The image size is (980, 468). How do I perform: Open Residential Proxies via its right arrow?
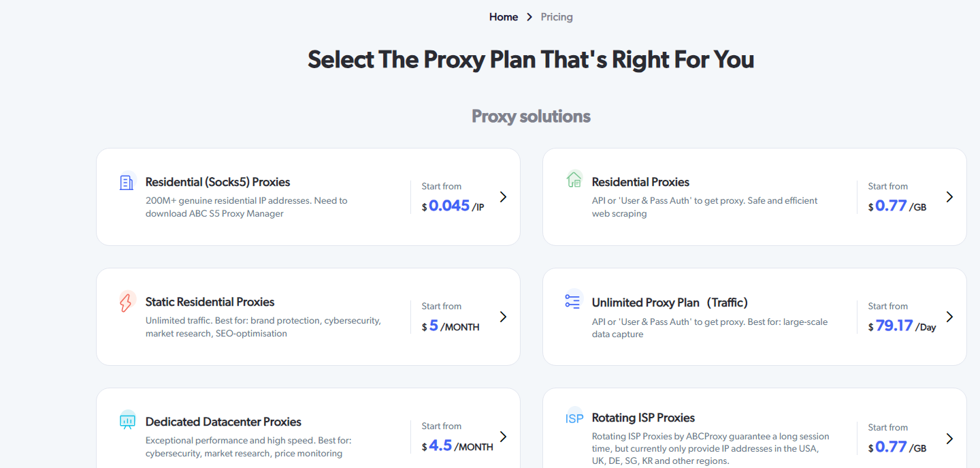(x=949, y=197)
